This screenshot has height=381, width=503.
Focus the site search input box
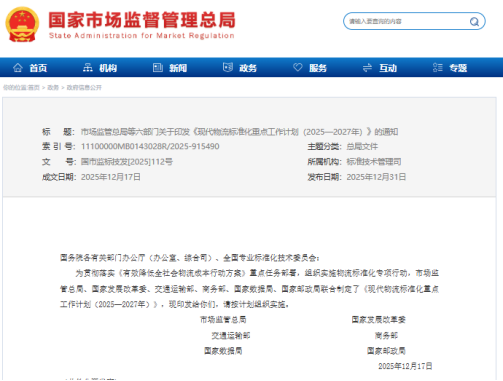(407, 21)
